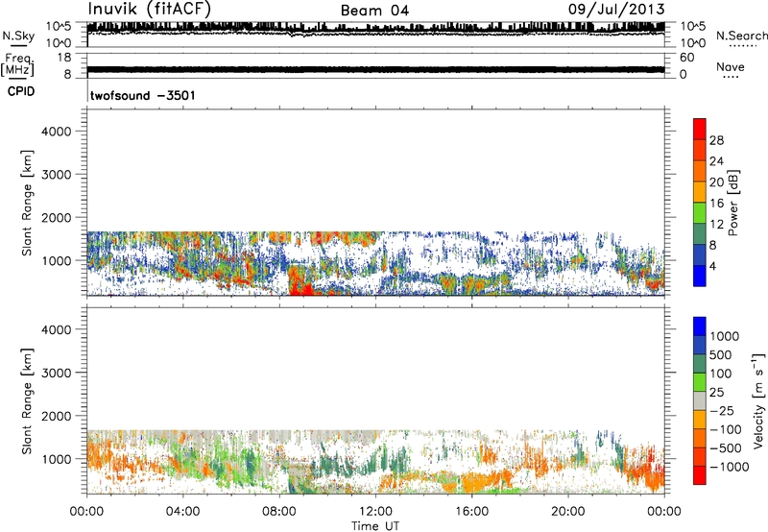Select the "3000" tick in the velocity panel

pos(57,373)
